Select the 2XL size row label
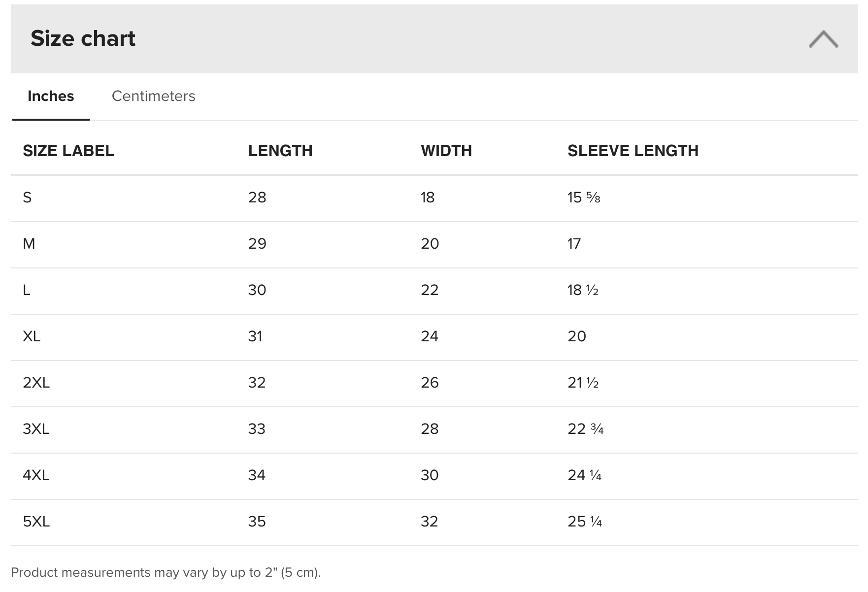The image size is (868, 592). (36, 383)
